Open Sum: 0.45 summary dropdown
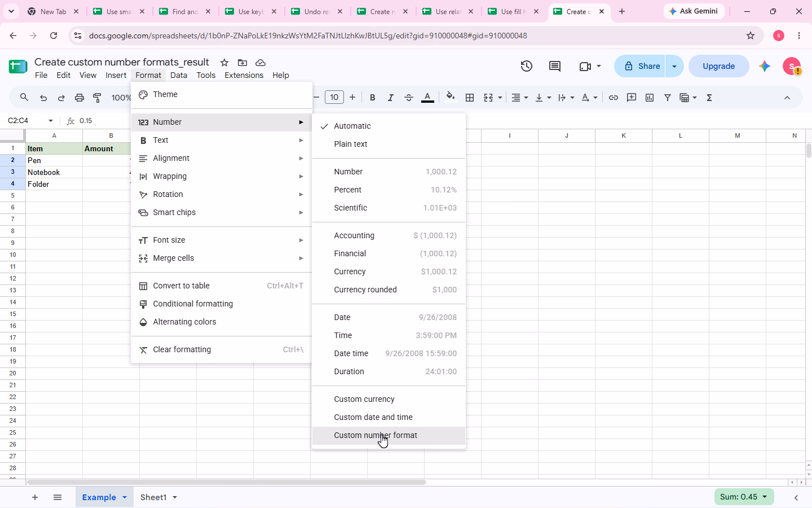812x508 pixels. pyautogui.click(x=744, y=497)
